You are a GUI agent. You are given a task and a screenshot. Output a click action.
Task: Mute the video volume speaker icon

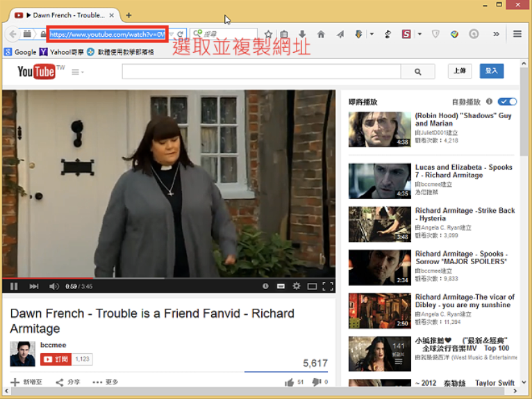53,286
